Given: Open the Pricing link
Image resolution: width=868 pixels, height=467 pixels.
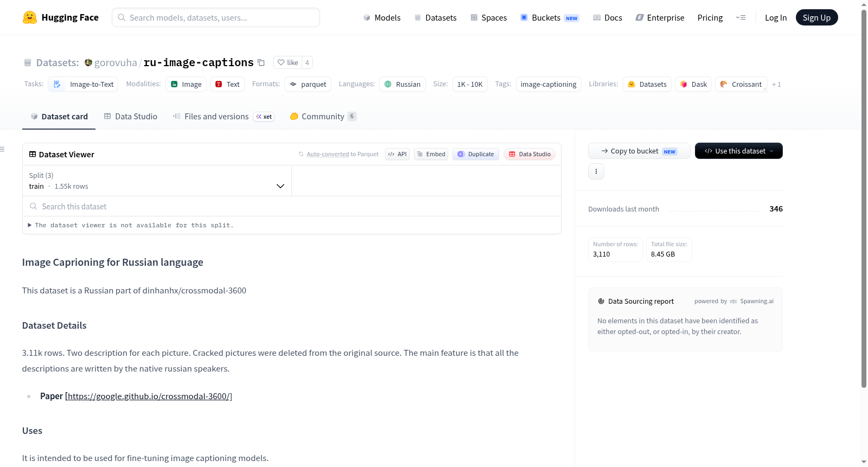Looking at the screenshot, I should pos(710,17).
